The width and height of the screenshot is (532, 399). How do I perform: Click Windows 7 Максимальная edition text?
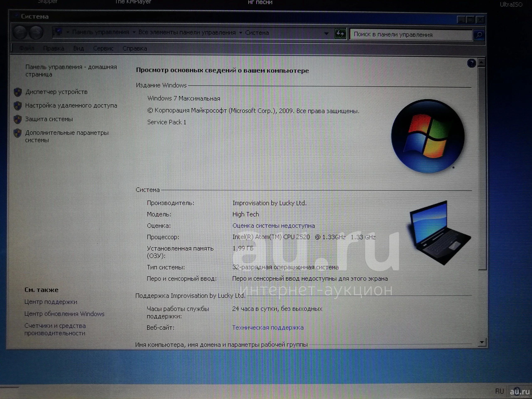[184, 98]
